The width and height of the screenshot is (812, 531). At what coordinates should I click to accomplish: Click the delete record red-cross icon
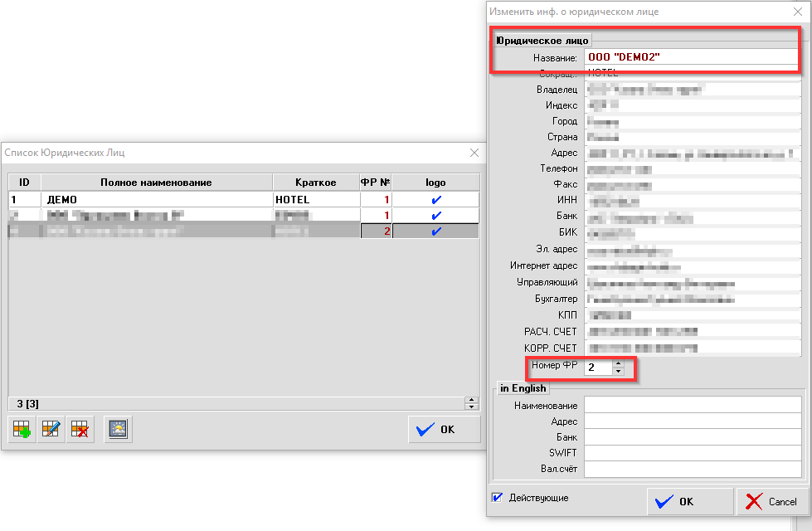pyautogui.click(x=80, y=429)
